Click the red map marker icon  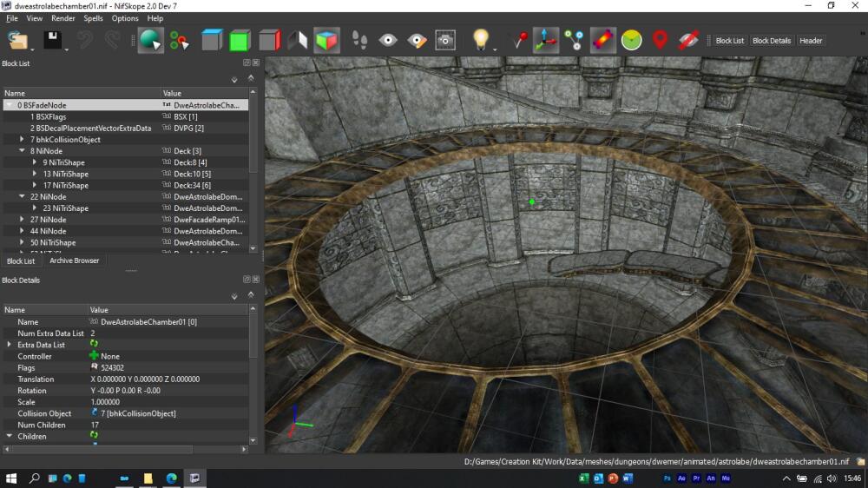pos(660,41)
